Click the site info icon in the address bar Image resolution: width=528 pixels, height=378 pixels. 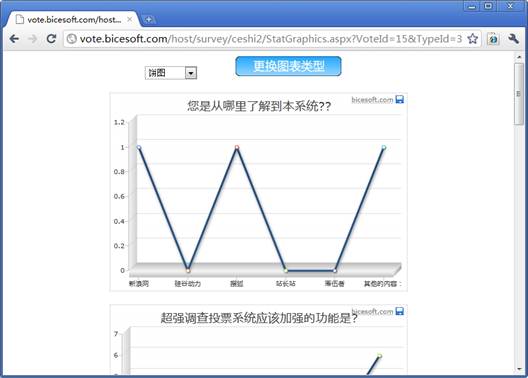[71, 39]
